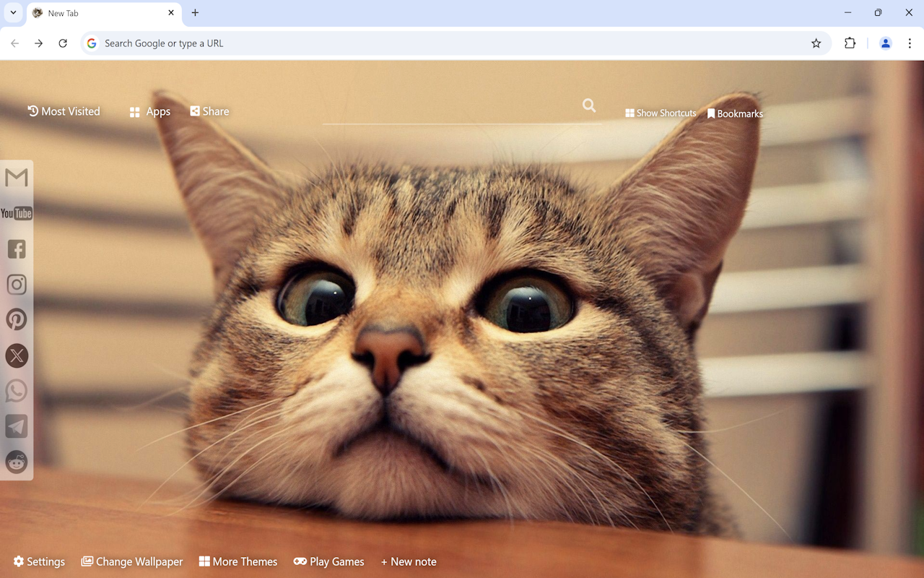Open the Reddit sidebar shortcut

(x=16, y=462)
